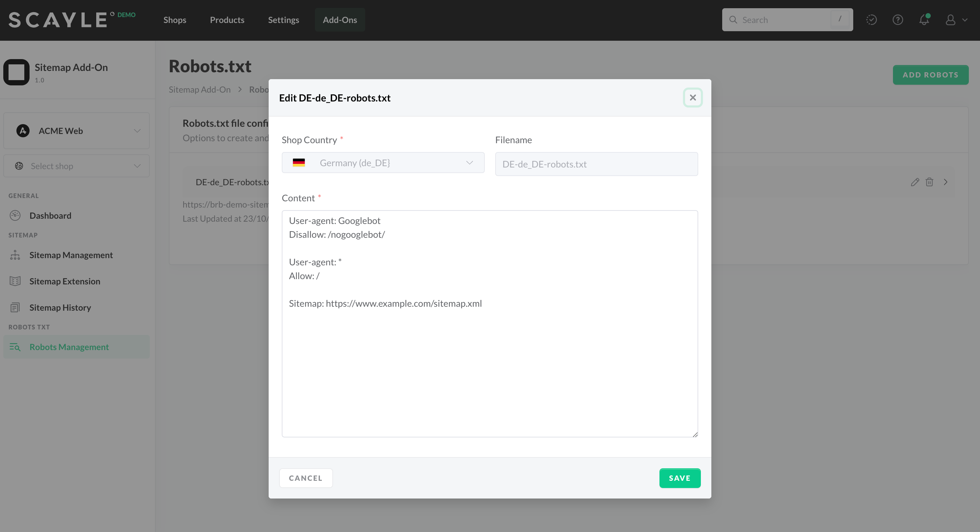Click the Dashboard gauge icon in sidebar
The height and width of the screenshot is (532, 980).
[15, 216]
